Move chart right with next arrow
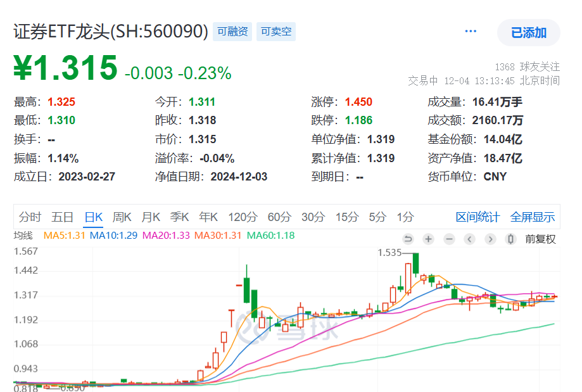 (490, 239)
